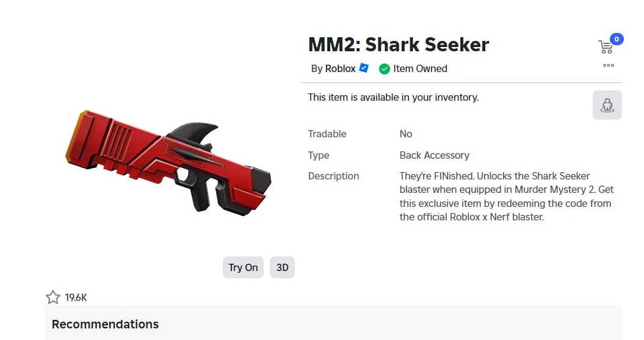This screenshot has width=644, height=340.
Task: Click the Tradable field label
Action: [327, 134]
